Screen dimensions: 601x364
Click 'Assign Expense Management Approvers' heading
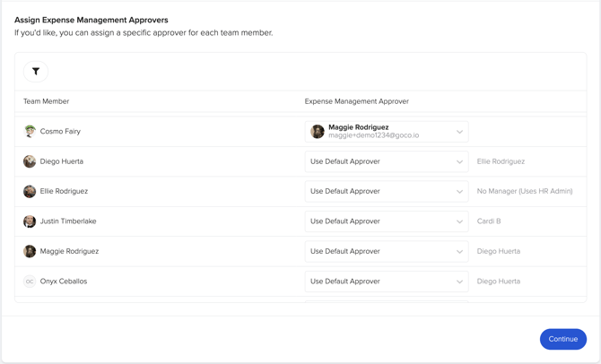91,20
